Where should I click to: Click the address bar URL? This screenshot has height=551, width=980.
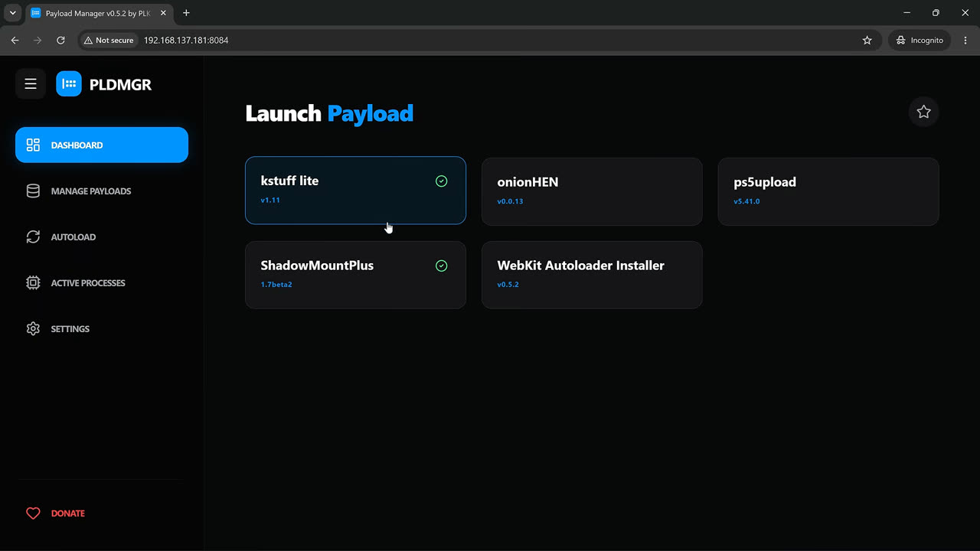(186, 40)
